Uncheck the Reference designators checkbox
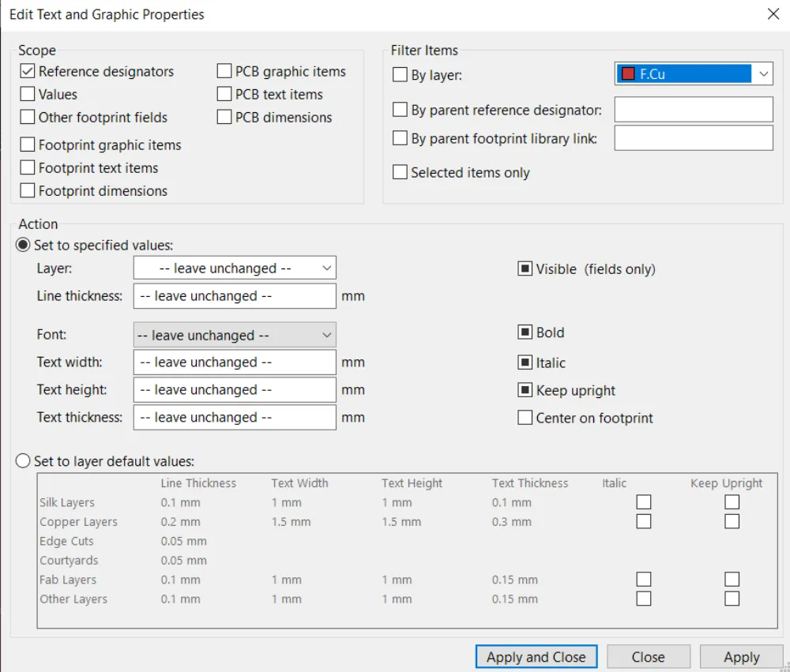790x672 pixels. tap(28, 72)
